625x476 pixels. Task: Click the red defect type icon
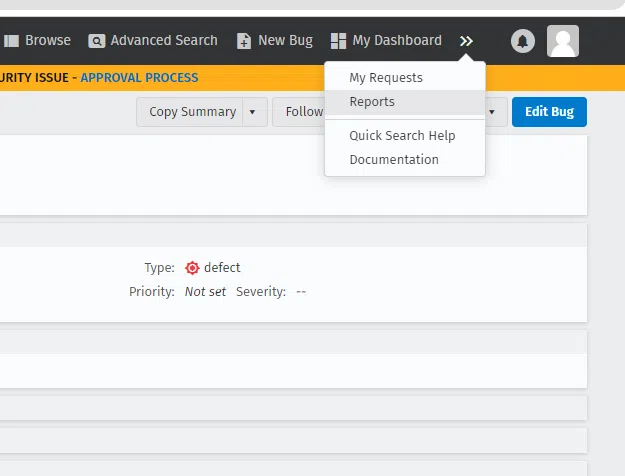192,268
